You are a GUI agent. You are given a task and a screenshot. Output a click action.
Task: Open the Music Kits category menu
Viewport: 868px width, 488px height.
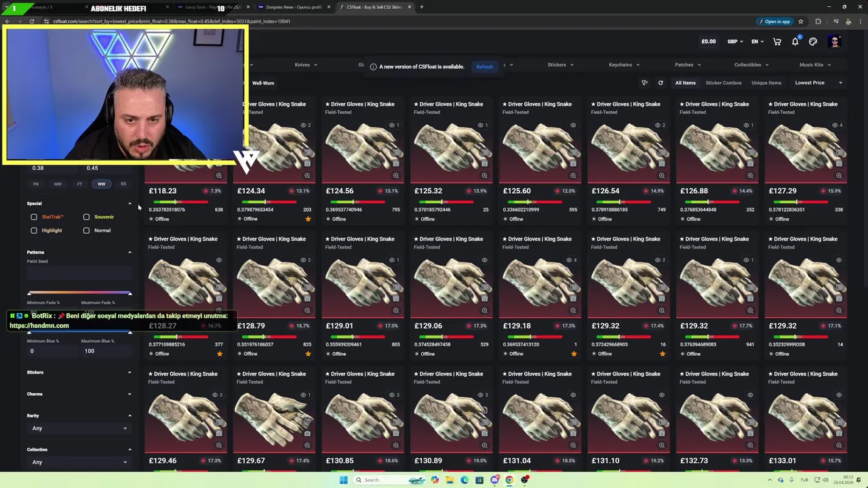coord(815,64)
